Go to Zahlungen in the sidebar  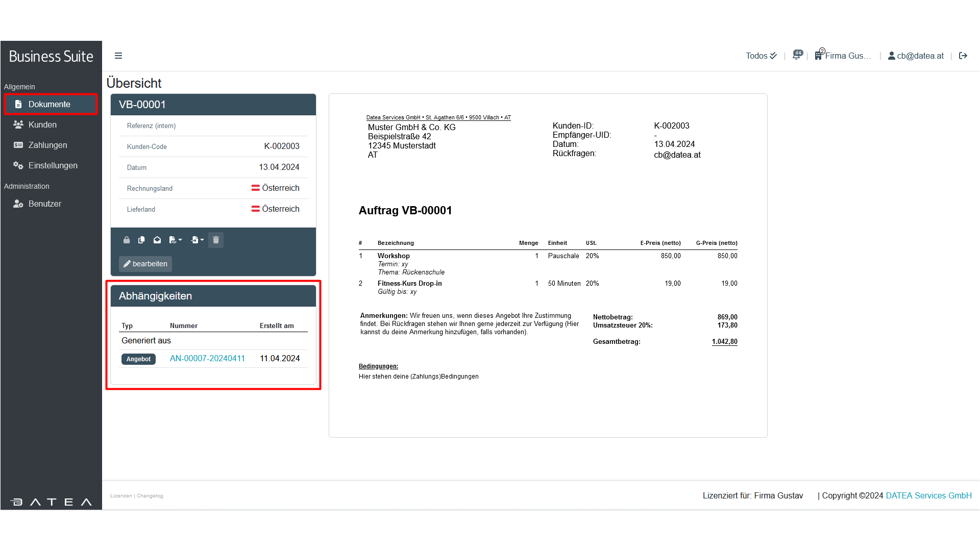click(x=47, y=145)
